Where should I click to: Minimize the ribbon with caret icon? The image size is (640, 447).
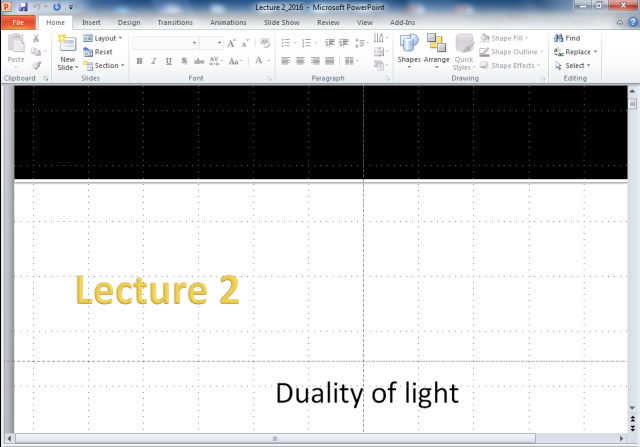click(620, 22)
